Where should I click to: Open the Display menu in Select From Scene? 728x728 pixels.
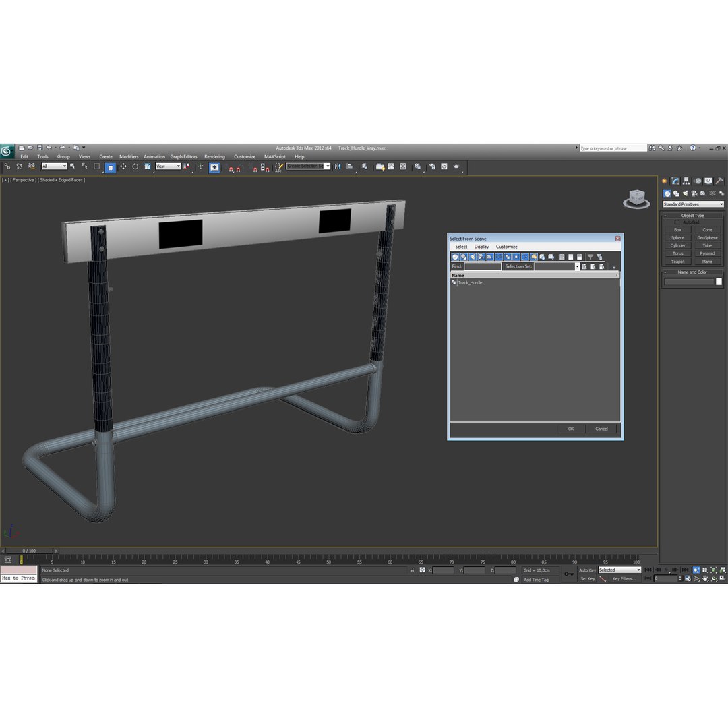[x=481, y=247]
